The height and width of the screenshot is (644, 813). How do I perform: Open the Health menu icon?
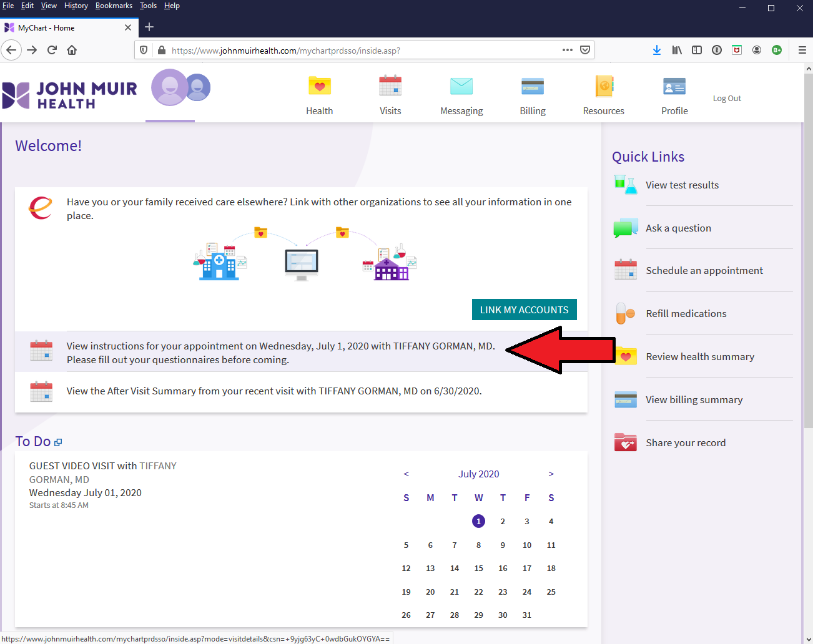pos(319,86)
